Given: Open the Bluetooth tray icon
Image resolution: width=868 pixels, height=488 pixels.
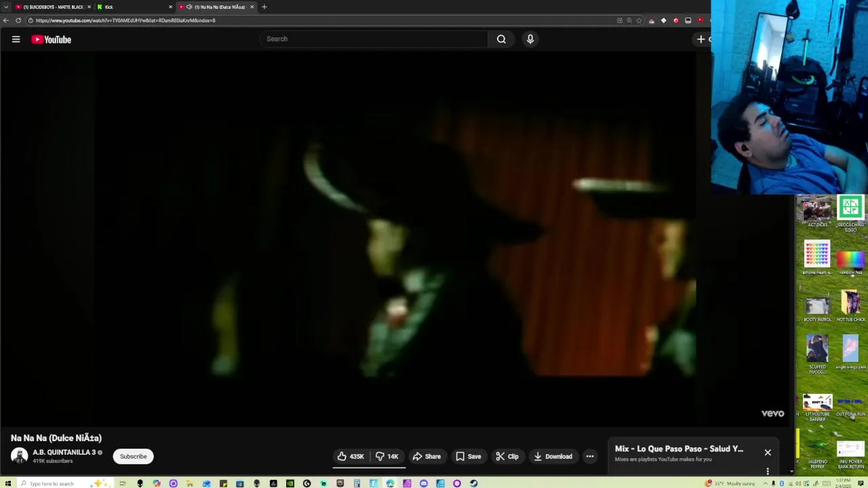Looking at the screenshot, I should (782, 483).
